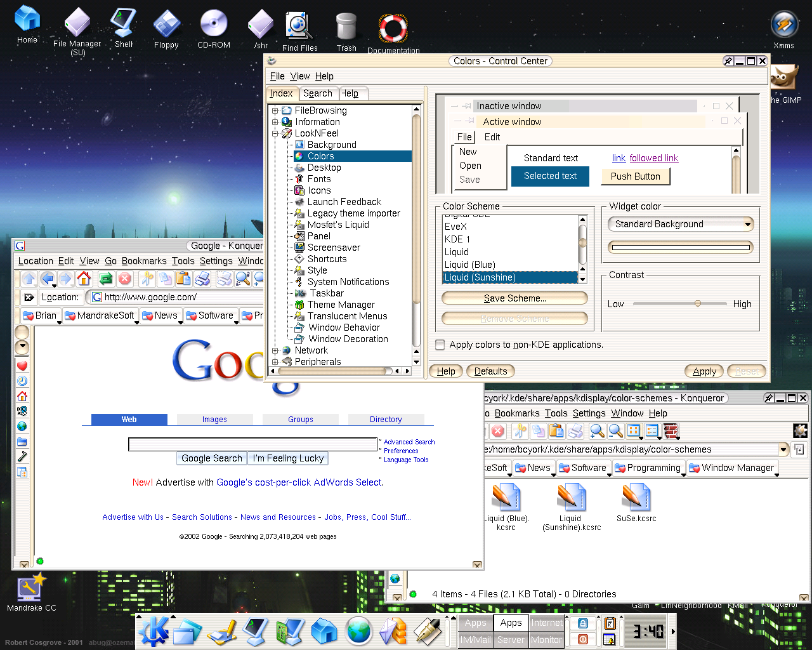Open location history dropdown in color-schemes Konqueror
The width and height of the screenshot is (812, 650).
click(x=783, y=449)
